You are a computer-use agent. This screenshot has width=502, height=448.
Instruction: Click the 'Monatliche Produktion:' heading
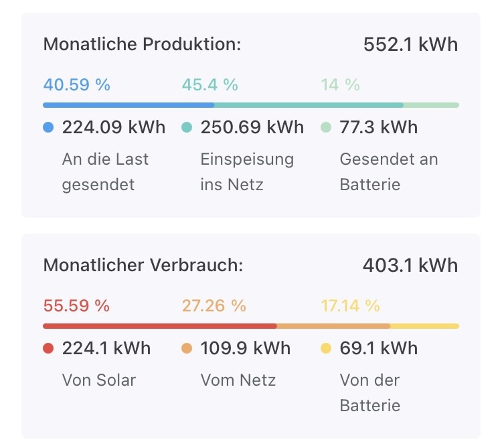142,45
